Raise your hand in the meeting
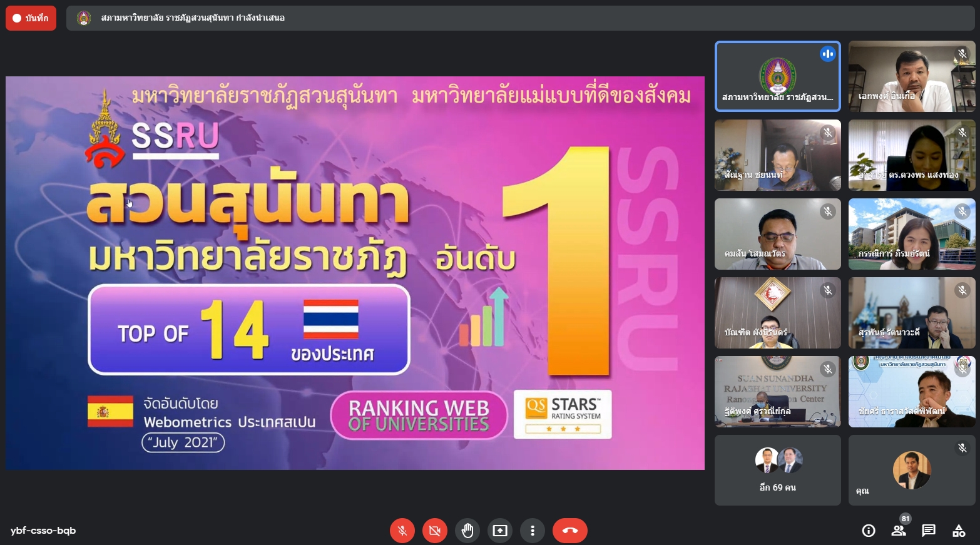The image size is (980, 545). pyautogui.click(x=467, y=531)
